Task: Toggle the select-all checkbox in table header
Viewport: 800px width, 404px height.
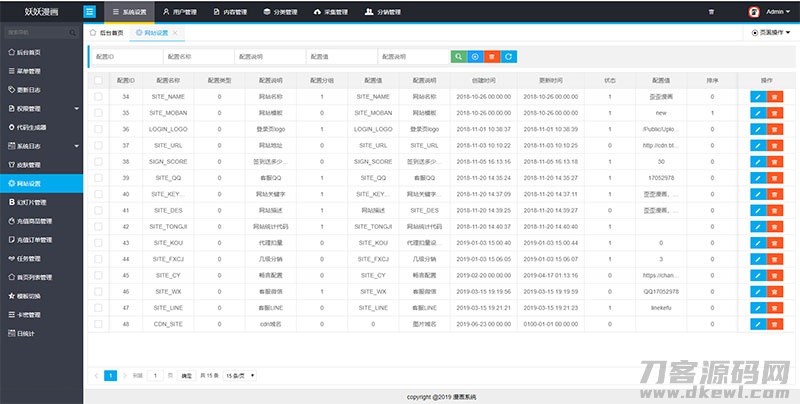Action: click(x=98, y=80)
